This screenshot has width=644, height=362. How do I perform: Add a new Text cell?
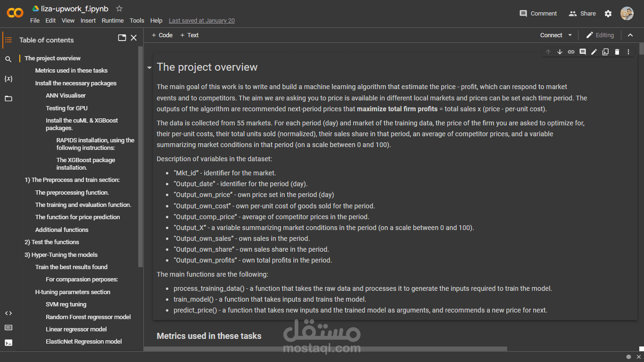coord(189,35)
